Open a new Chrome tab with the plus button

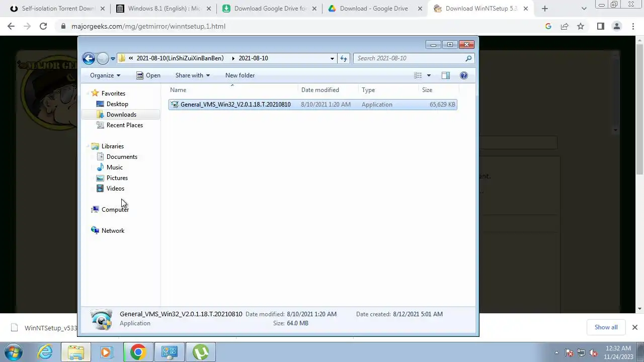pos(544,9)
